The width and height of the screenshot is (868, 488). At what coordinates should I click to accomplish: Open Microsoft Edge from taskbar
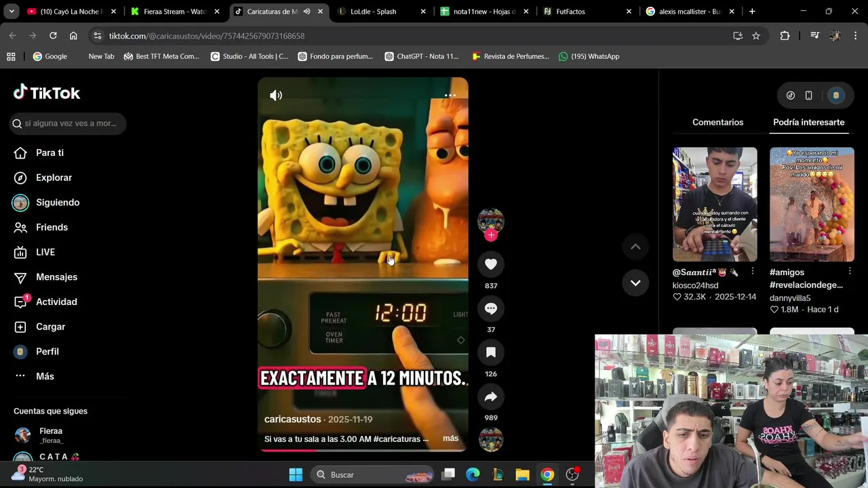(x=473, y=474)
